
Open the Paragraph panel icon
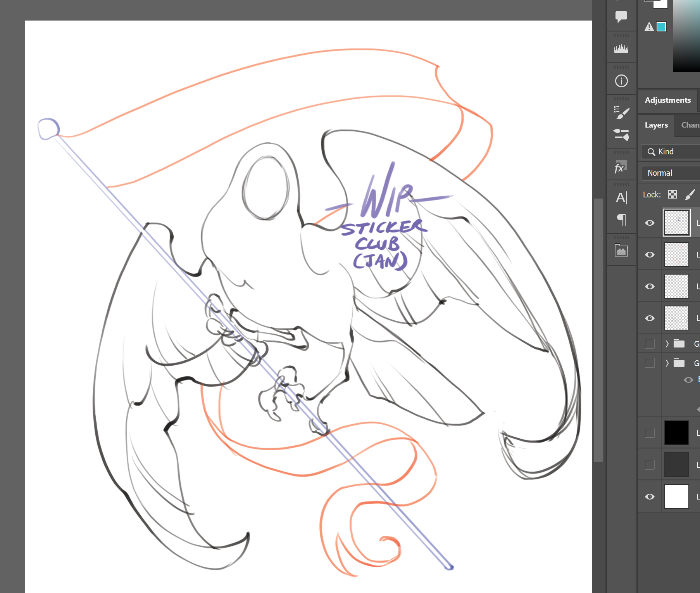coord(621,220)
